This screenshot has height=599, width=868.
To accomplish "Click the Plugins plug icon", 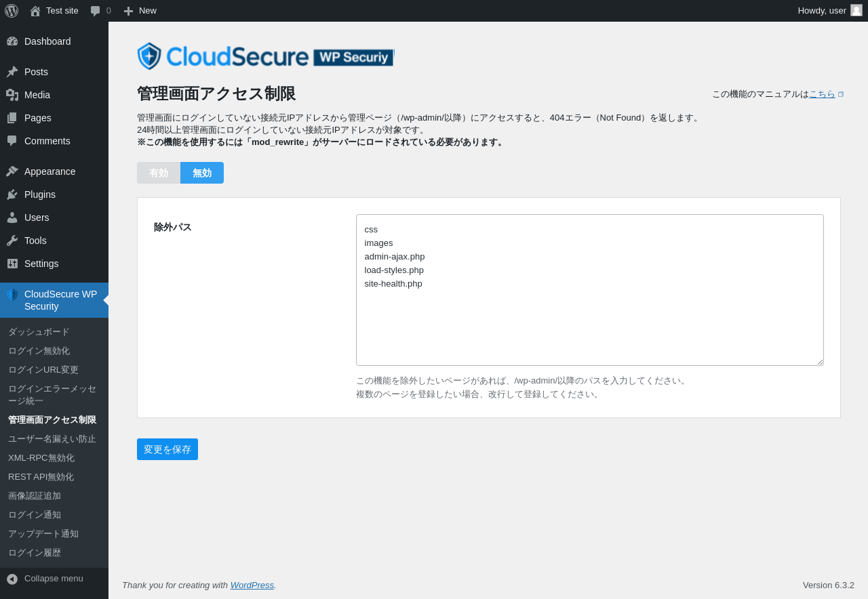I will pyautogui.click(x=12, y=194).
